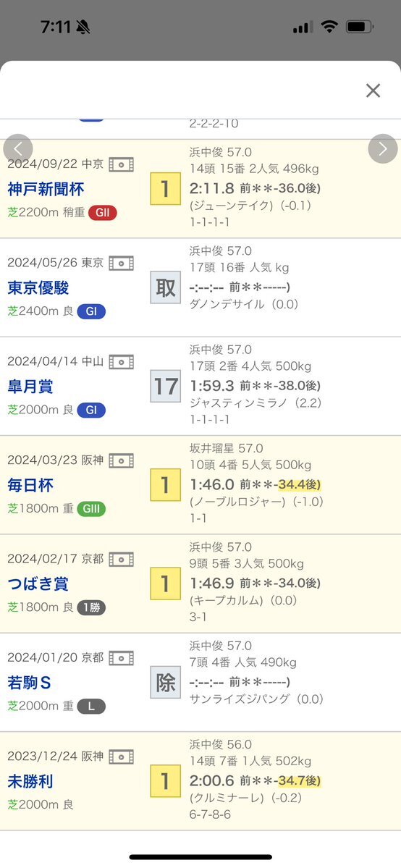
Task: Open the 毎日杯 race link
Action: 30,486
